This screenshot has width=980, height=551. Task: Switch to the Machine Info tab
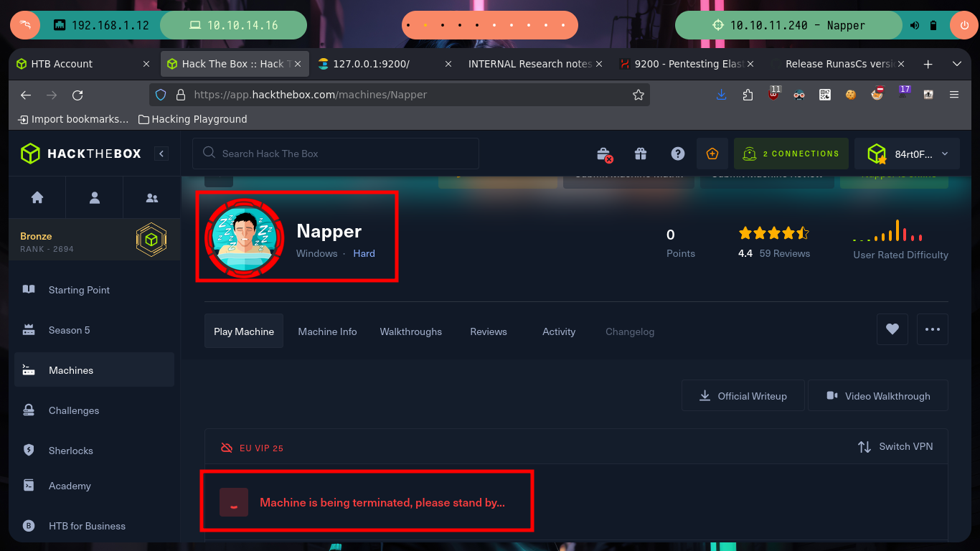point(327,331)
